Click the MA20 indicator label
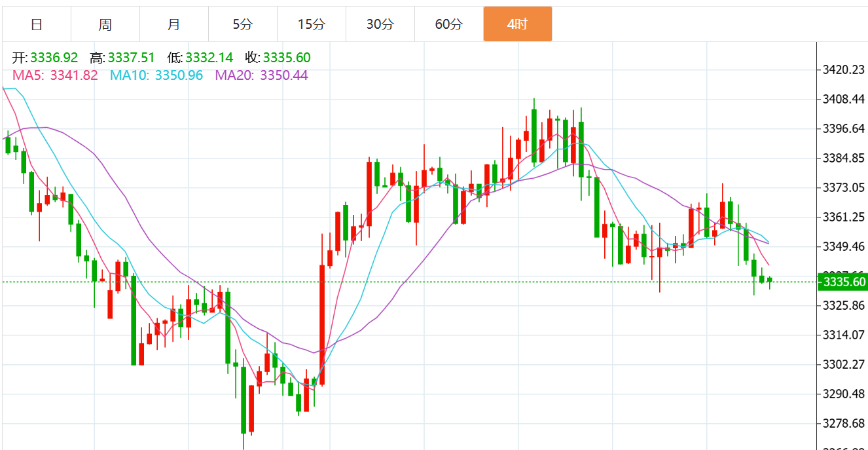Screen dimensions: 868x450 pyautogui.click(x=262, y=75)
